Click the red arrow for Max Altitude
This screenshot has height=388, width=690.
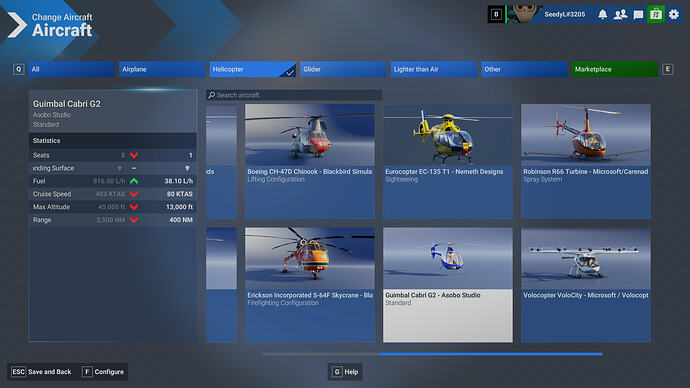coord(134,207)
